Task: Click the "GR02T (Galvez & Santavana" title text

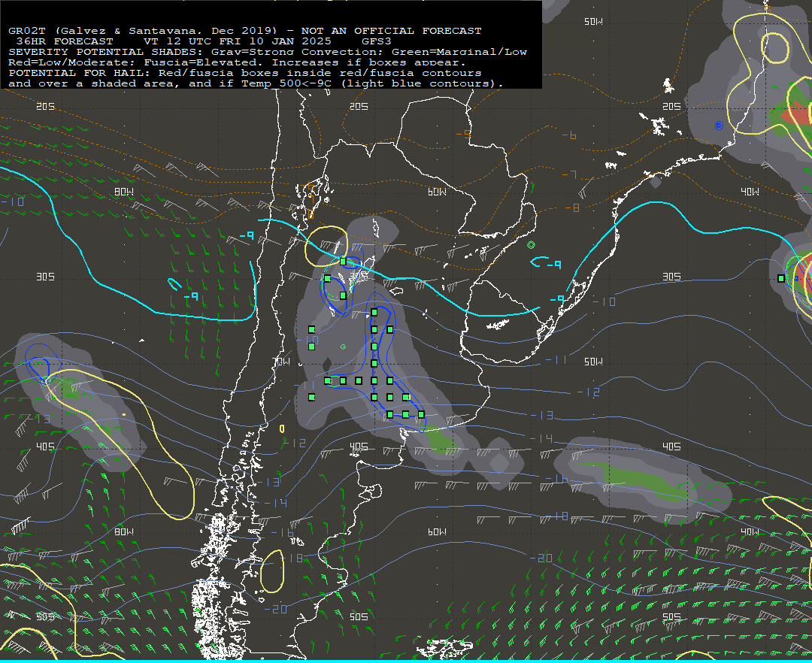Action: click(x=104, y=31)
